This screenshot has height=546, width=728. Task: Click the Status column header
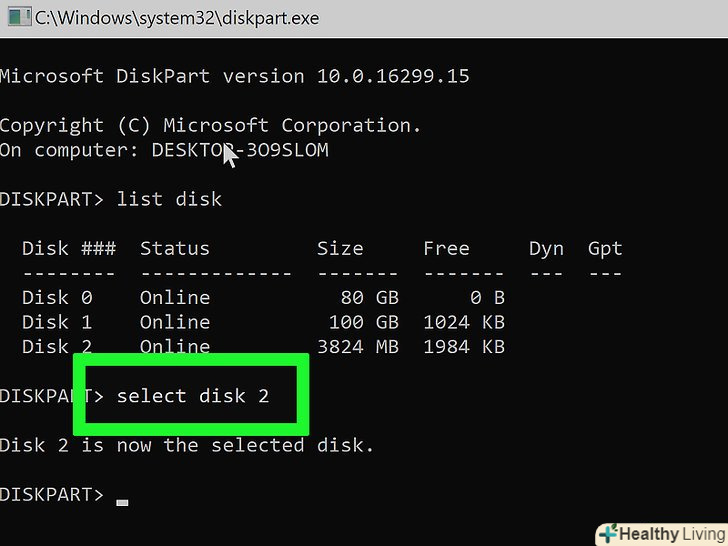coord(175,249)
